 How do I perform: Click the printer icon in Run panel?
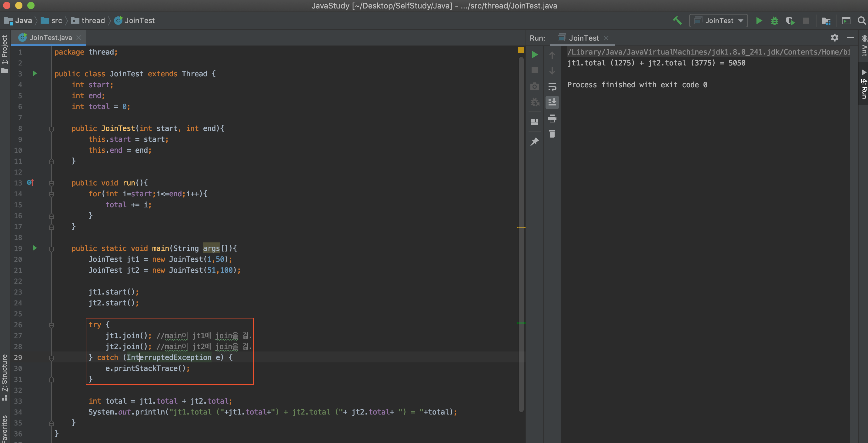coord(552,118)
